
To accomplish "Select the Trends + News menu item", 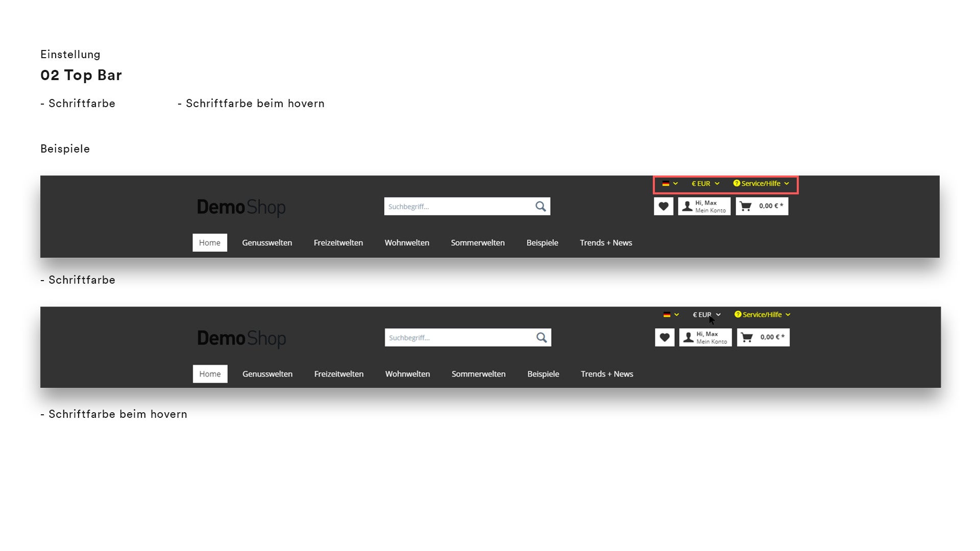I will click(605, 242).
